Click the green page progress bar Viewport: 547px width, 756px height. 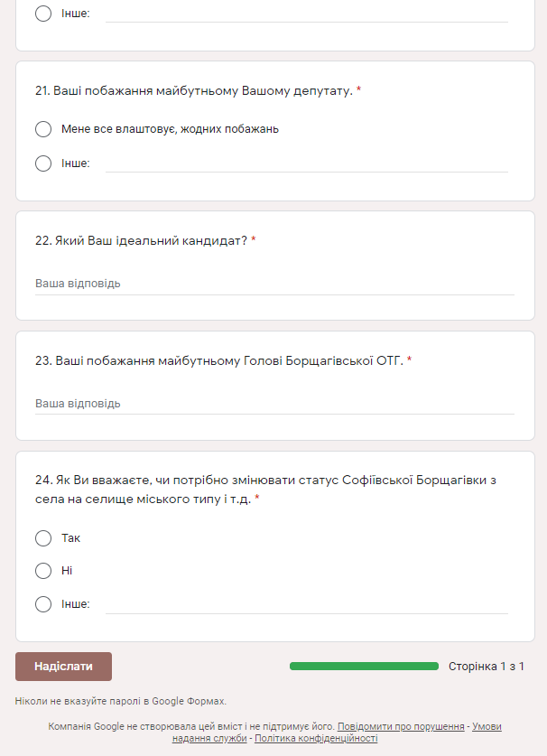click(x=364, y=667)
